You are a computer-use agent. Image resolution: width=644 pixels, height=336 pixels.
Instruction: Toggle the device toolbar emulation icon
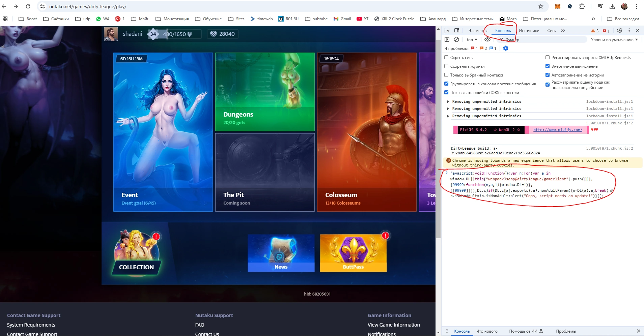[456, 30]
